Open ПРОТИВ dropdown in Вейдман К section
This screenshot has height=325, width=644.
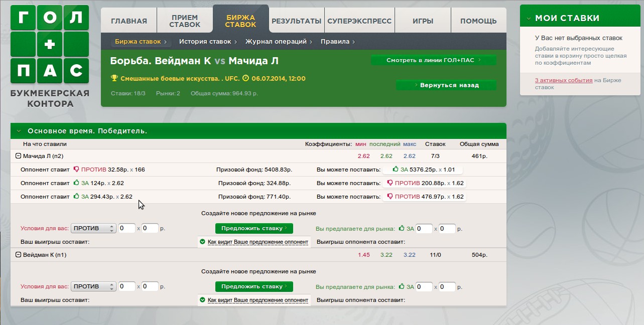[x=93, y=287]
